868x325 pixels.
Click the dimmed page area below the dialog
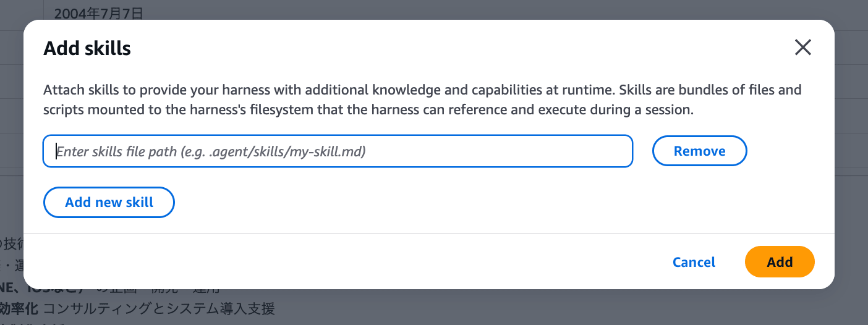click(x=495, y=308)
